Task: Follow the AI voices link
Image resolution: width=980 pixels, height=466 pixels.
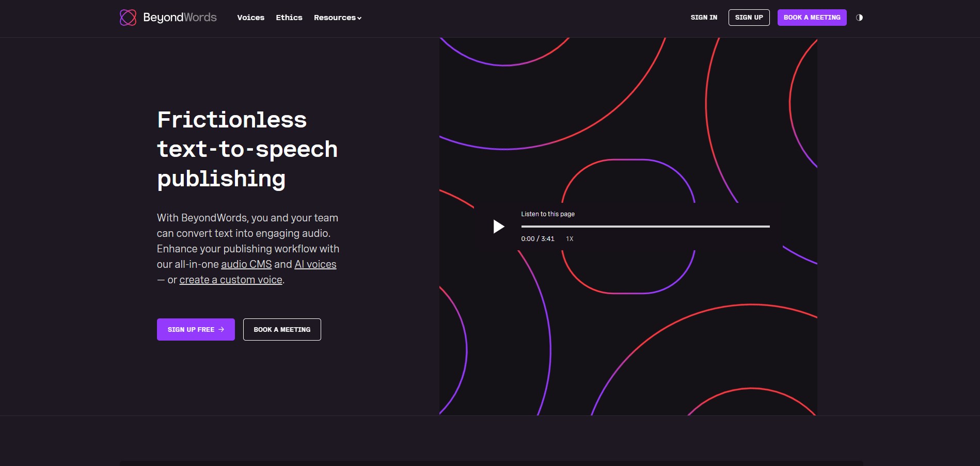Action: [x=315, y=264]
